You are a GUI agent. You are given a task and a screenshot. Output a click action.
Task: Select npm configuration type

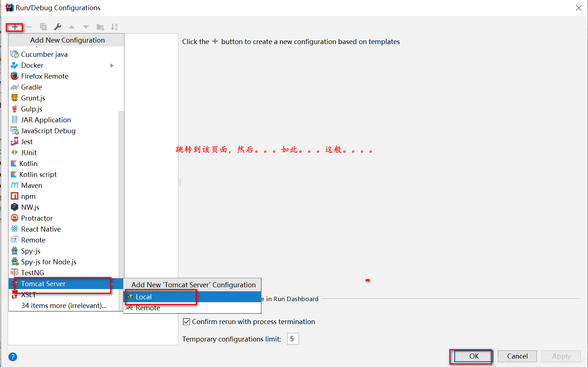tap(63, 196)
